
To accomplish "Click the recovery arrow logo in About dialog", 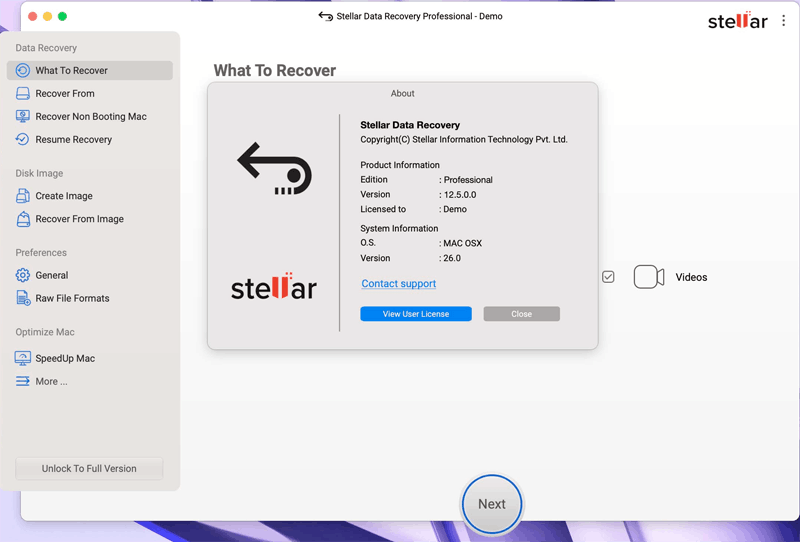I will (275, 168).
